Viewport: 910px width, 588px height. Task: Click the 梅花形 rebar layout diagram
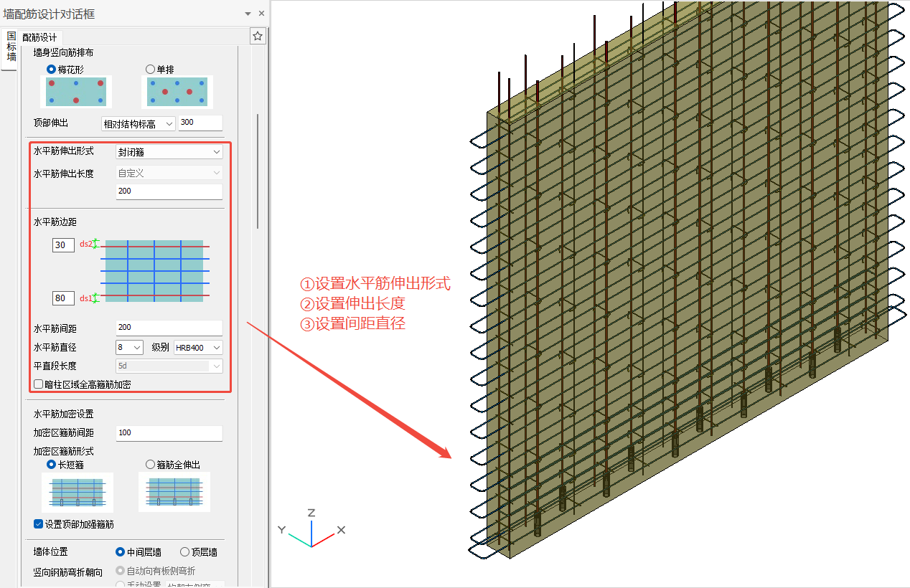click(x=76, y=92)
